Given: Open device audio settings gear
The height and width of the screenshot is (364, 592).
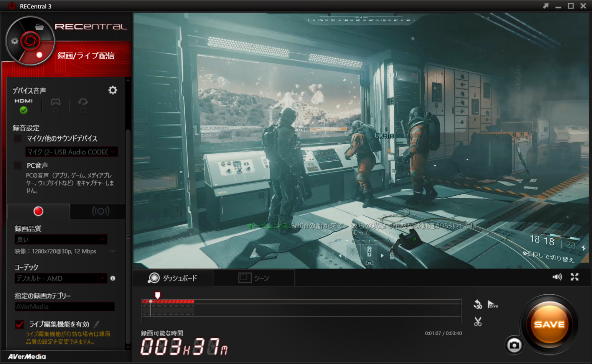Looking at the screenshot, I should tap(112, 90).
